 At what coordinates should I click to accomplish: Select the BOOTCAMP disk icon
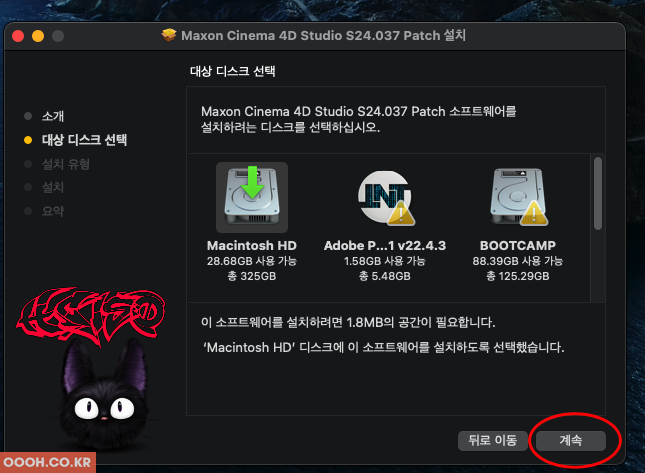coord(518,197)
